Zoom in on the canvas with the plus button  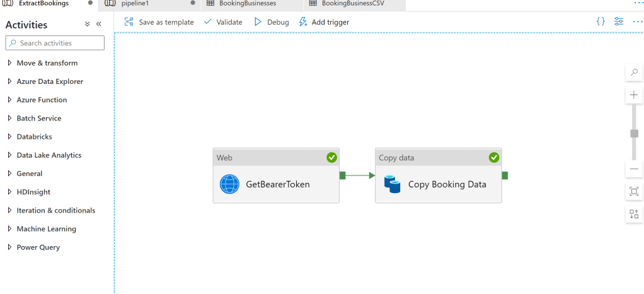(x=634, y=95)
